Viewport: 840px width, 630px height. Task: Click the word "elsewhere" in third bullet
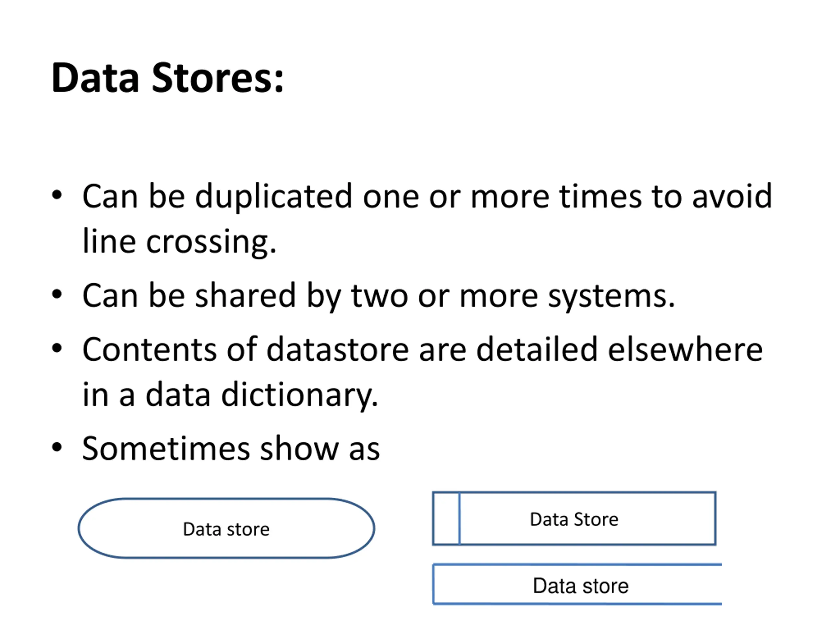coord(685,349)
